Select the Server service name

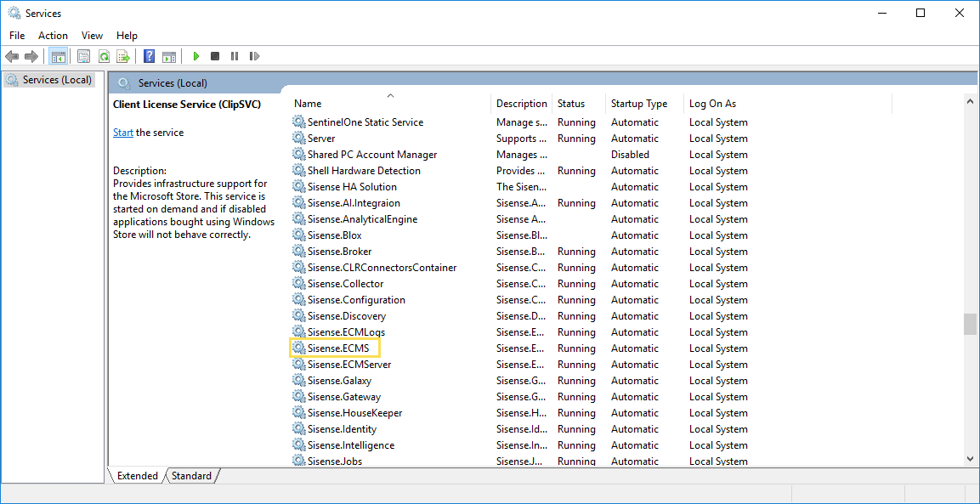point(321,139)
